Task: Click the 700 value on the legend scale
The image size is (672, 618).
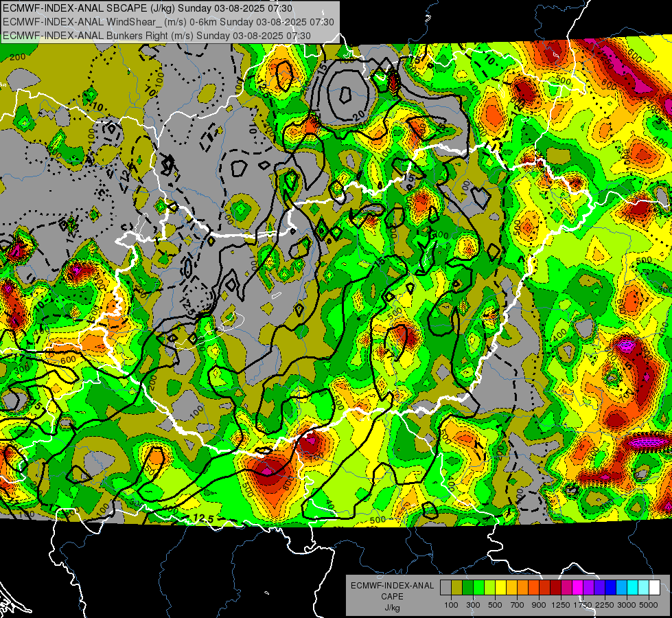Action: 518,605
